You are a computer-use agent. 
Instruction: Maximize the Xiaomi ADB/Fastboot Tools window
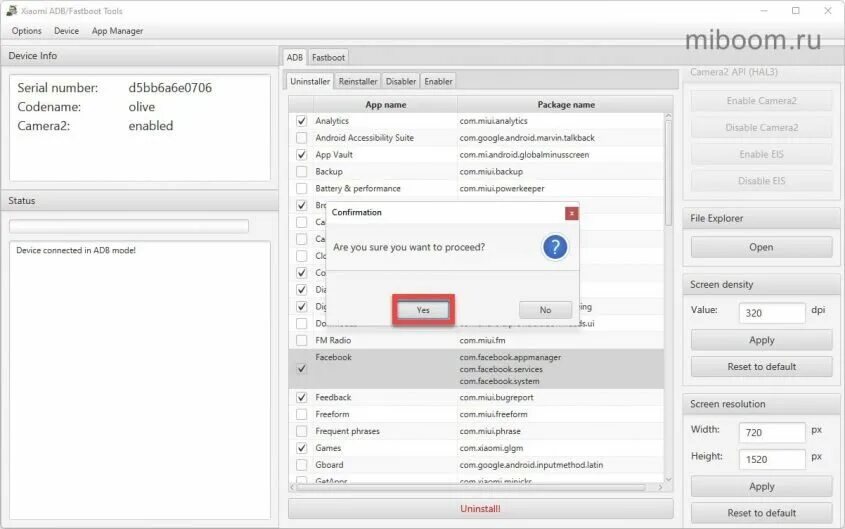(x=795, y=11)
